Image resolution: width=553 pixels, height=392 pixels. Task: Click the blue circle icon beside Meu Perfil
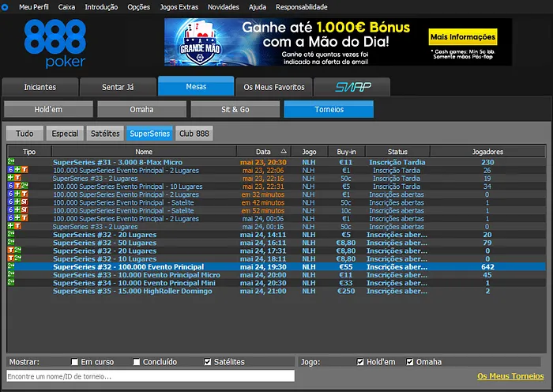click(5, 7)
